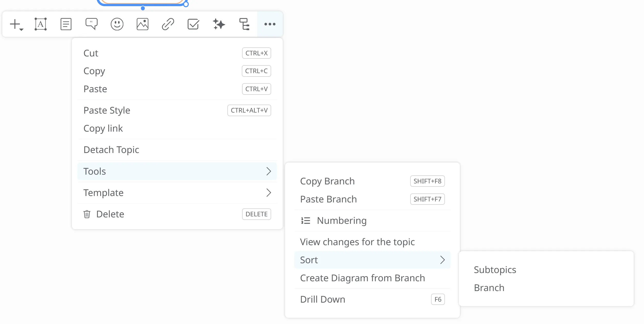Click the comment speech bubble icon
The width and height of the screenshot is (644, 324).
(x=91, y=24)
